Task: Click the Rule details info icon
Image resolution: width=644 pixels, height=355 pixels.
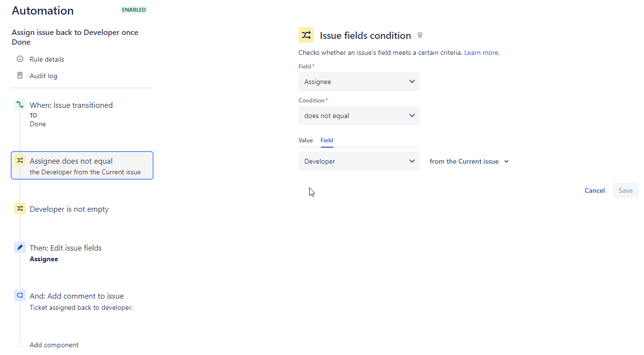Action: (x=20, y=59)
